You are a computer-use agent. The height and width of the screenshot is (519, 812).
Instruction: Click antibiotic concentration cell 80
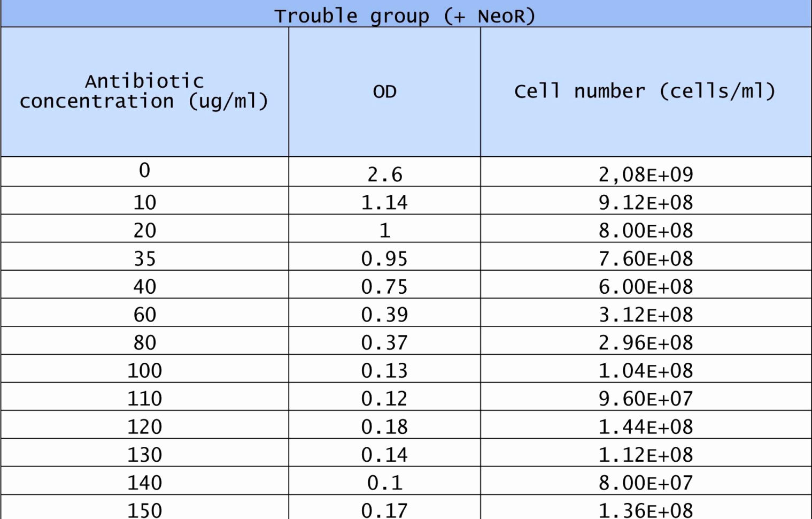coord(144,342)
